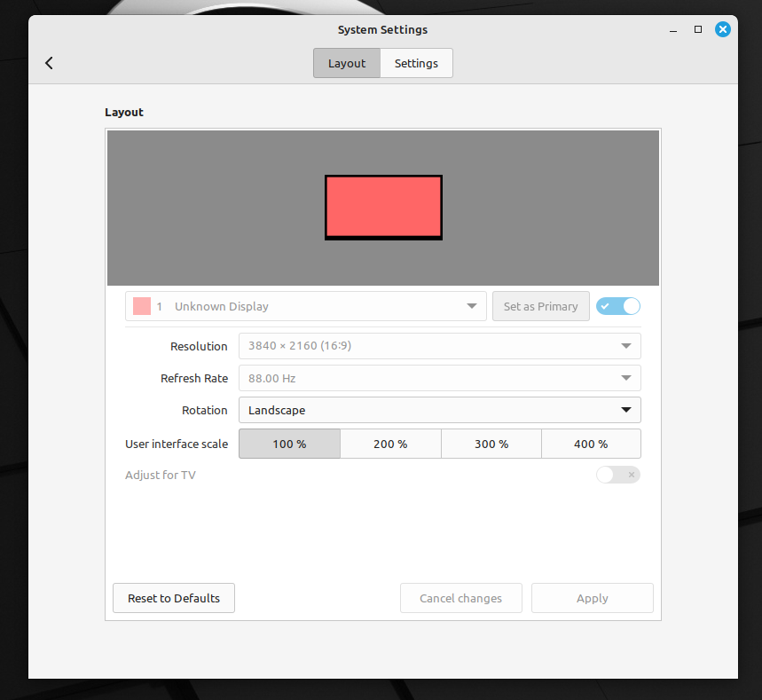
Task: Select the red monitor in layout preview
Action: coord(383,208)
